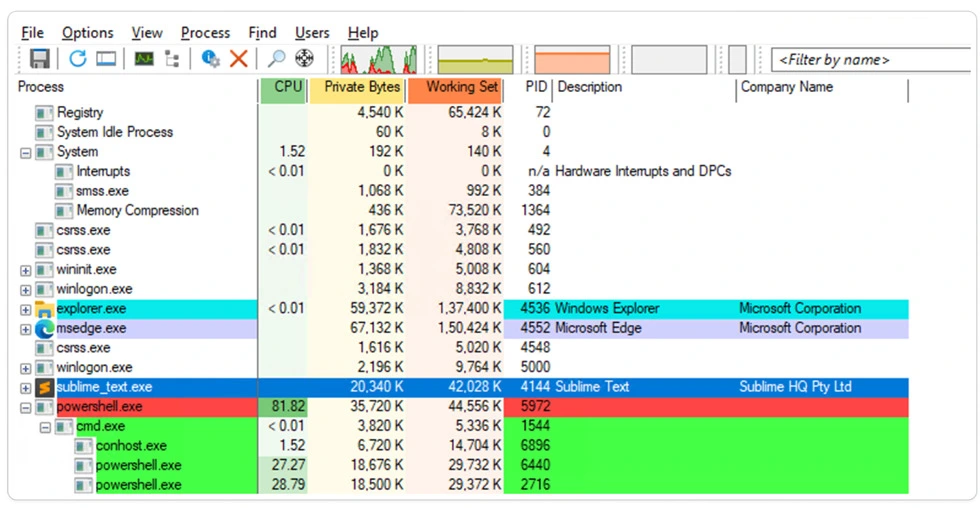Select csrss.exe with PID 560
Viewport: 980px width, 508px height.
tap(461, 249)
